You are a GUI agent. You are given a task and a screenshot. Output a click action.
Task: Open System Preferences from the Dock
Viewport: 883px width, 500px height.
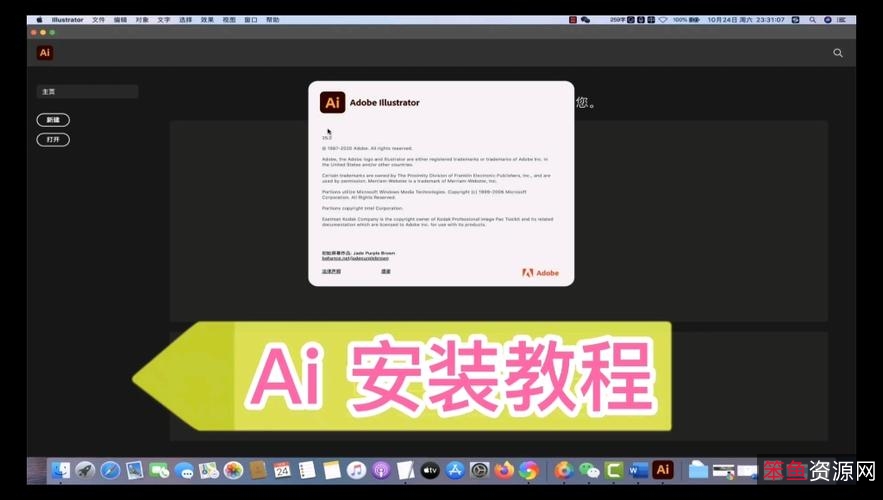[480, 470]
